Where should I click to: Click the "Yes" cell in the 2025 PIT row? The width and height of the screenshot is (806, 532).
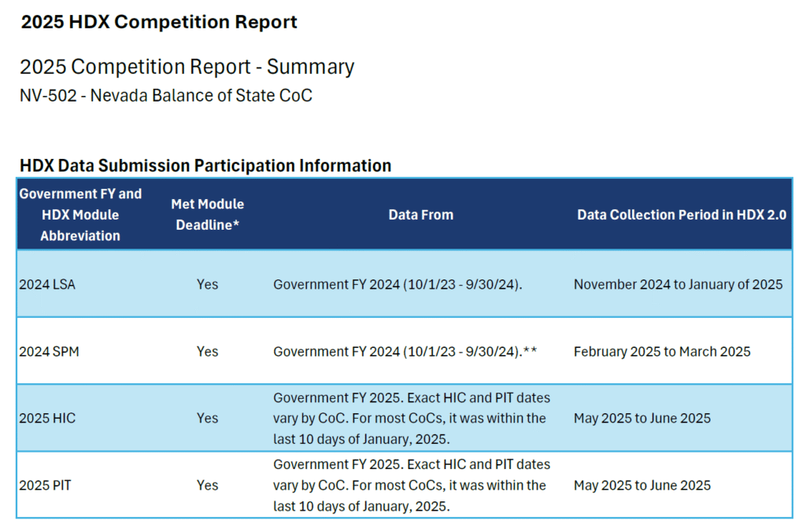[x=207, y=485]
